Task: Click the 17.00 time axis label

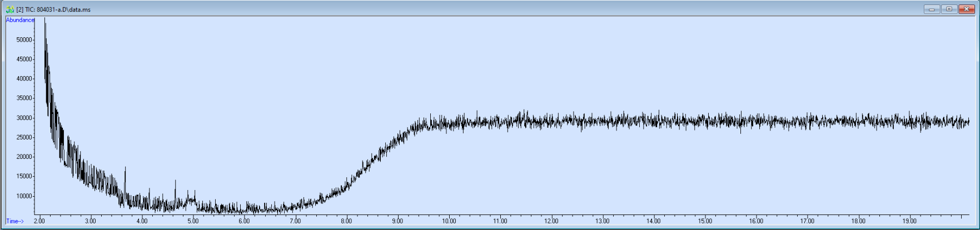Action: pyautogui.click(x=807, y=221)
